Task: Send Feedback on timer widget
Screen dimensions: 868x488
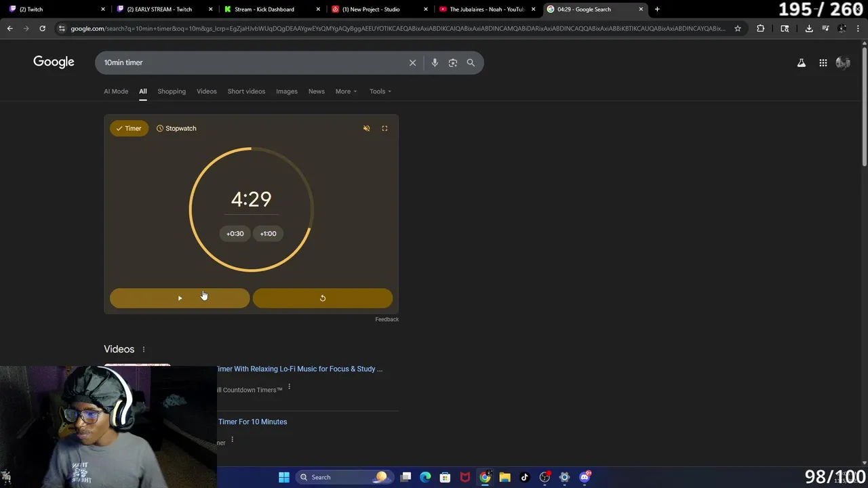Action: point(387,319)
